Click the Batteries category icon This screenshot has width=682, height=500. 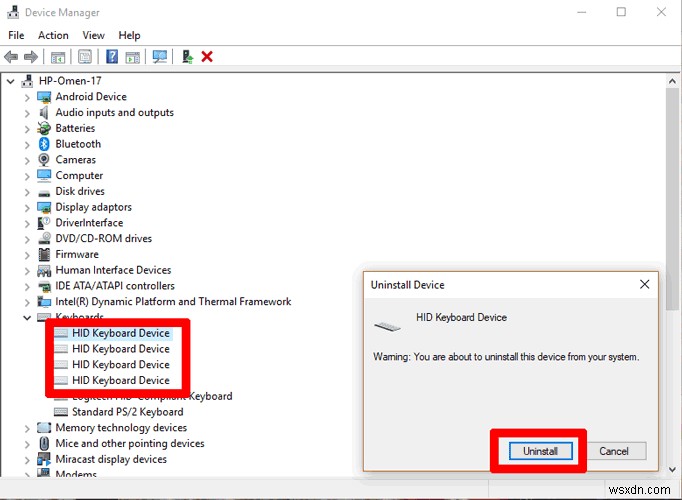click(44, 128)
